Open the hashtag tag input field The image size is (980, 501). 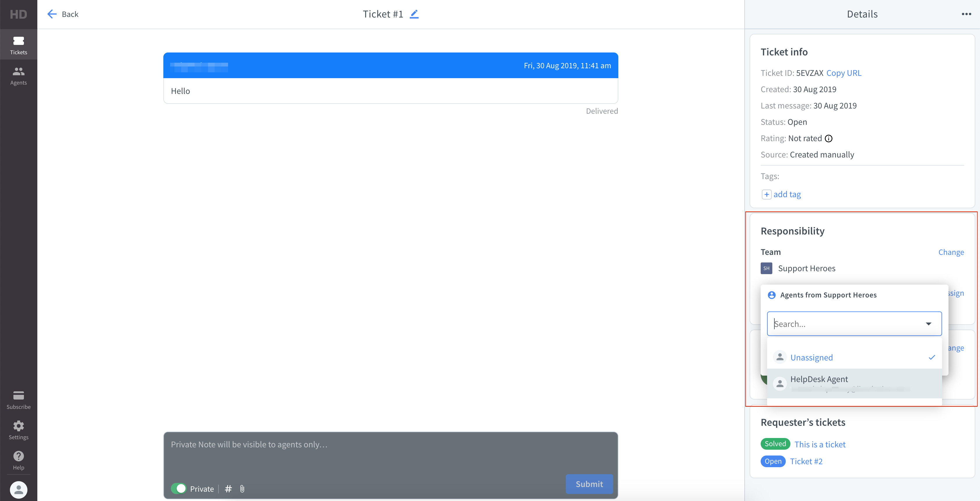pyautogui.click(x=228, y=489)
